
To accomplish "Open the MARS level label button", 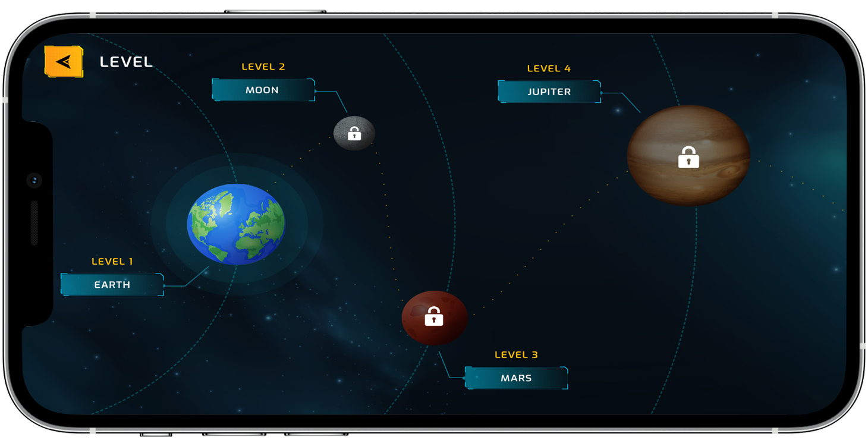I will (x=516, y=378).
